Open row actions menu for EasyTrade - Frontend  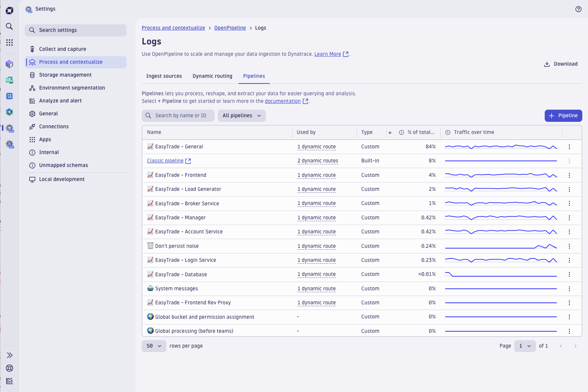click(569, 175)
